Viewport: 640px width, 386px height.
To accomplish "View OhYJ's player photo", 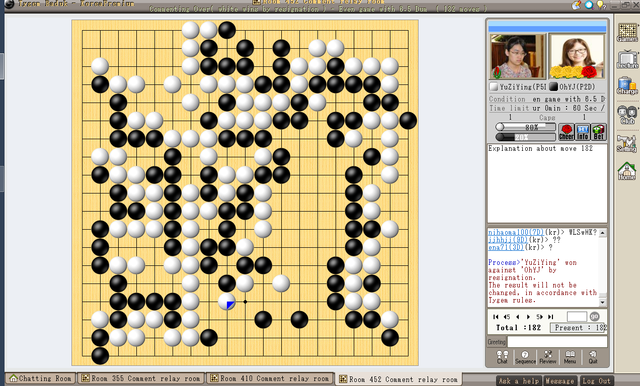I will point(576,56).
